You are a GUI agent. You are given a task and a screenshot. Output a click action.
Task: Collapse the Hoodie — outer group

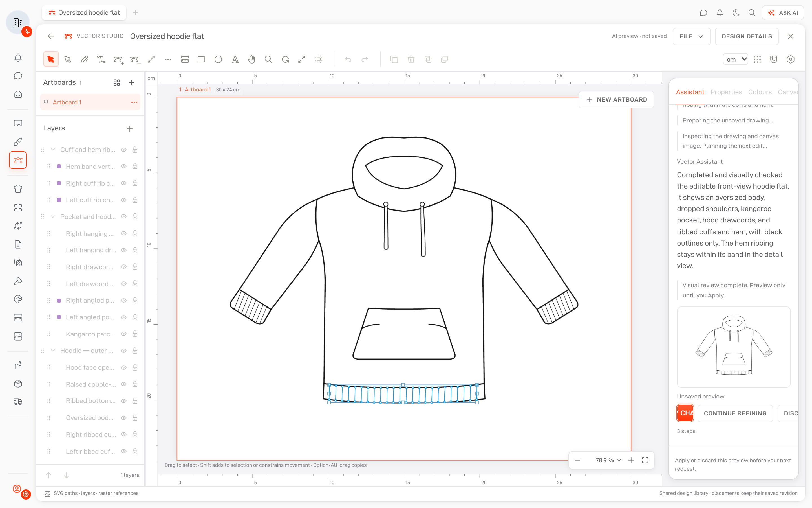point(53,351)
